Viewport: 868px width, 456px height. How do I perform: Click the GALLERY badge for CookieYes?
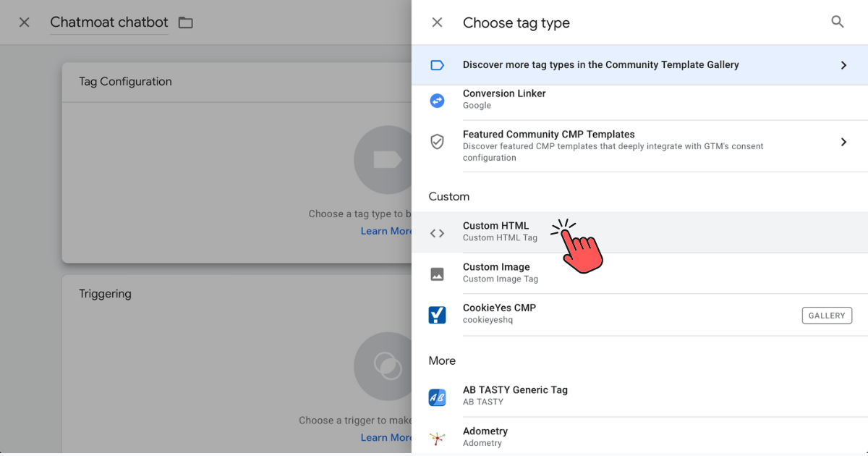[827, 316]
